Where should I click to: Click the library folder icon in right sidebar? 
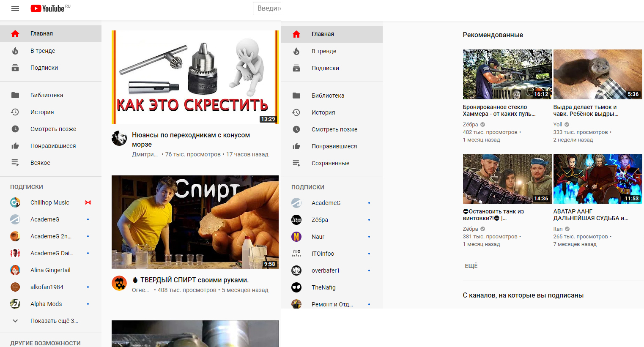[296, 96]
